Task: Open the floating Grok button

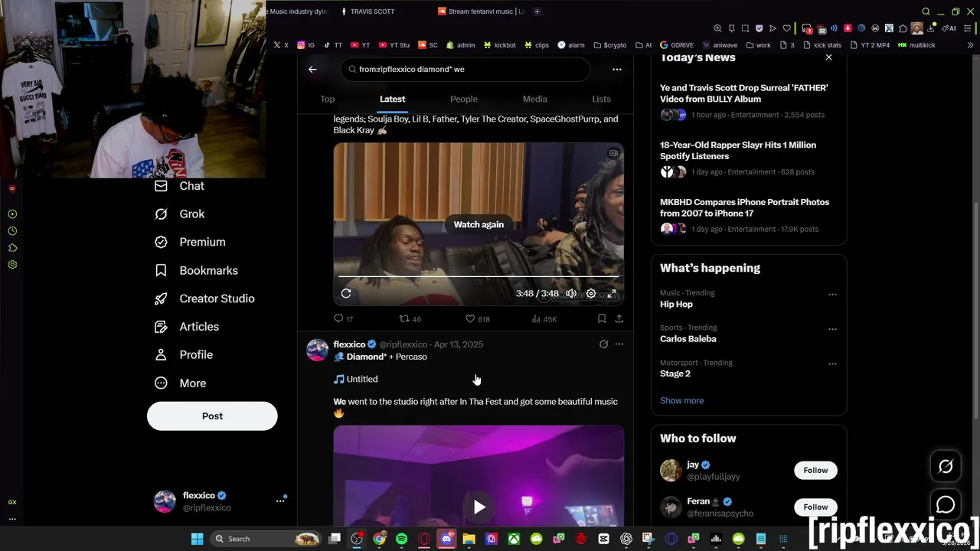Action: (x=946, y=466)
